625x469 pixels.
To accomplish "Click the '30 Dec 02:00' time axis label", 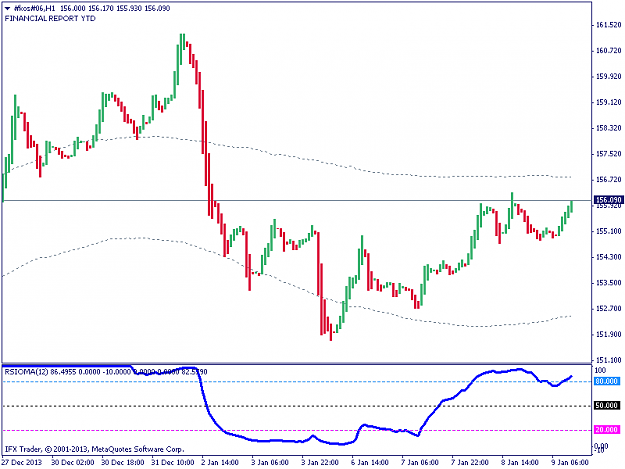I will 73,463.
